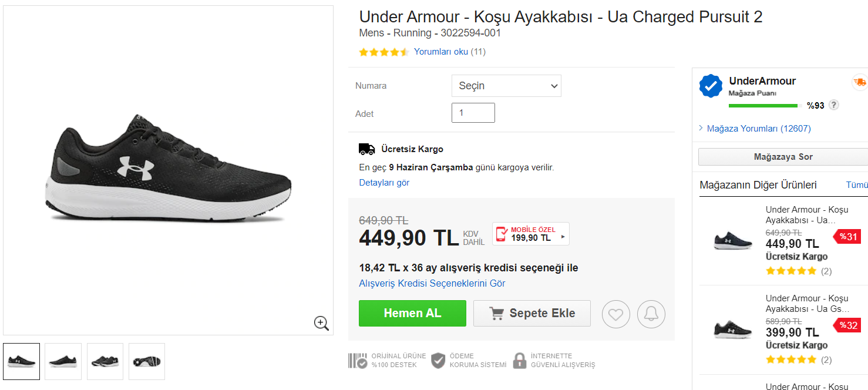868x390 pixels.
Task: Click the Mobile Özel phone icon
Action: [502, 234]
